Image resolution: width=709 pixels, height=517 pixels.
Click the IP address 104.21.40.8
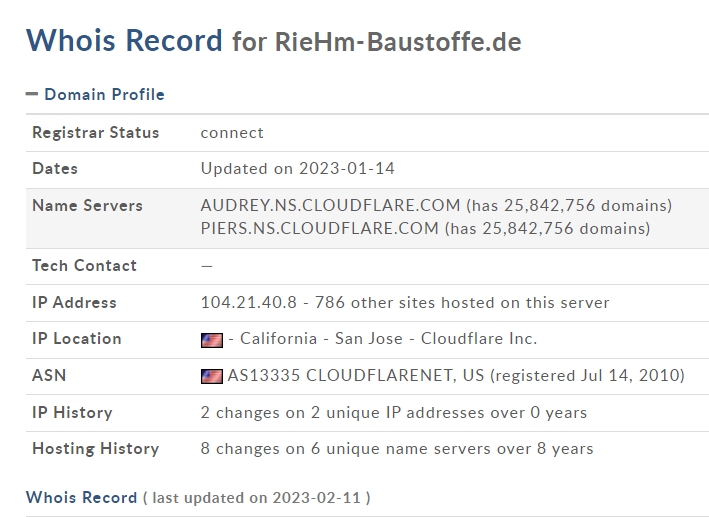click(249, 302)
